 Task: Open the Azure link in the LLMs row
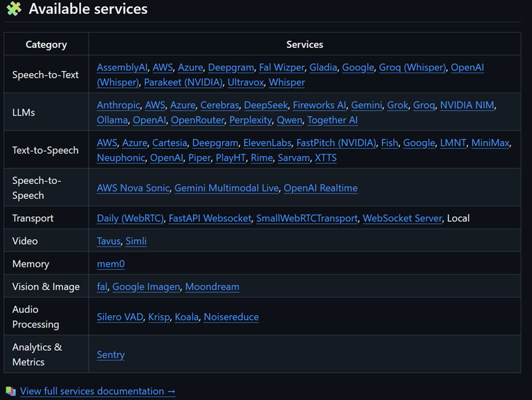click(x=183, y=105)
